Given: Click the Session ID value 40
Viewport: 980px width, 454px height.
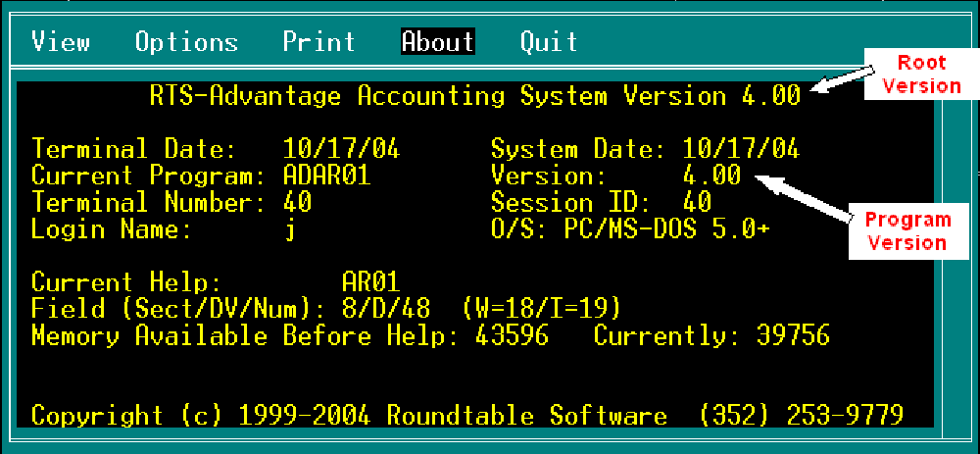Looking at the screenshot, I should point(696,203).
